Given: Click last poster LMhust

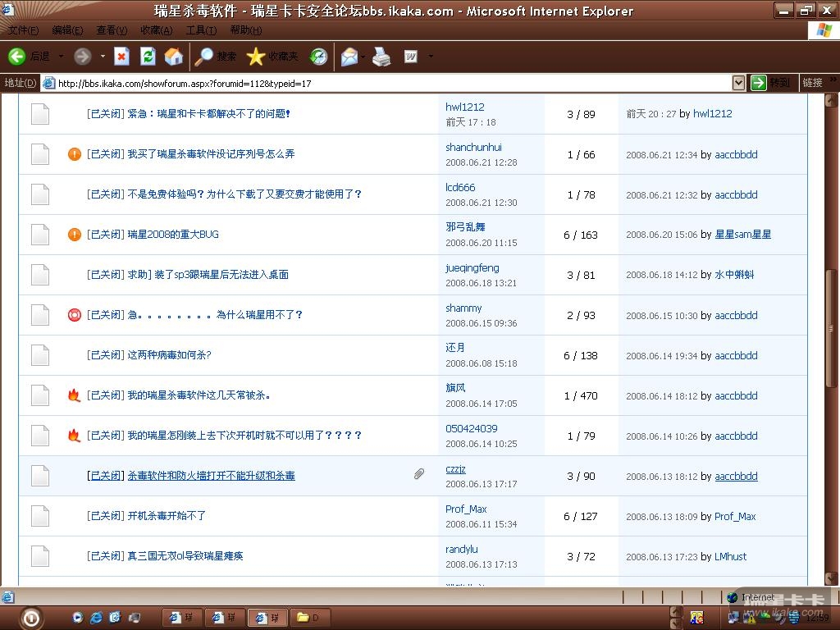Looking at the screenshot, I should 731,556.
